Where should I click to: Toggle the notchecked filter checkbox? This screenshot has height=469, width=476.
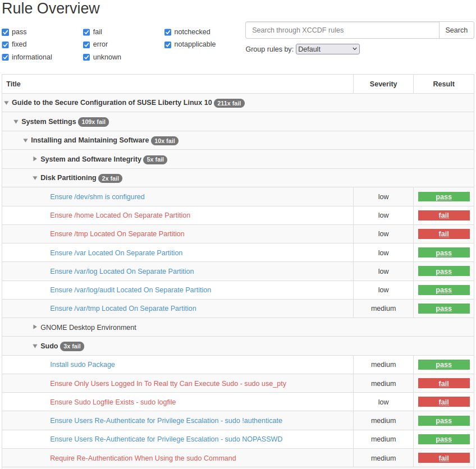168,32
